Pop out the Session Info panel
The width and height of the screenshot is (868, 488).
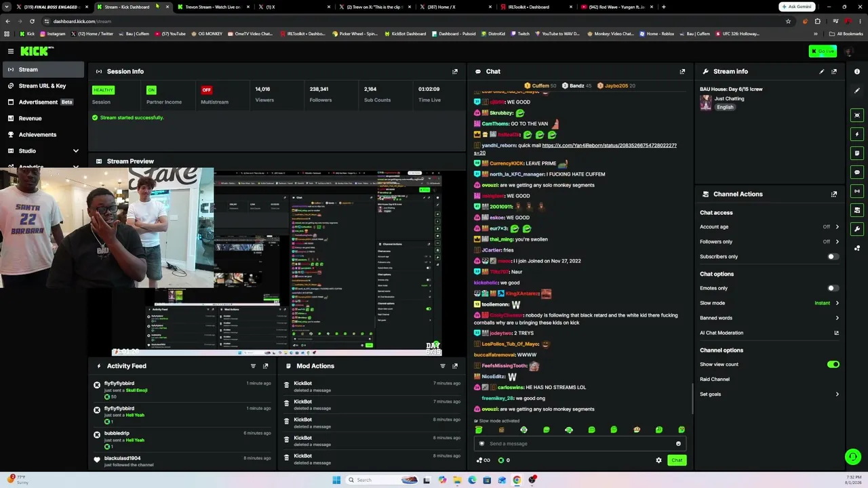pyautogui.click(x=455, y=71)
